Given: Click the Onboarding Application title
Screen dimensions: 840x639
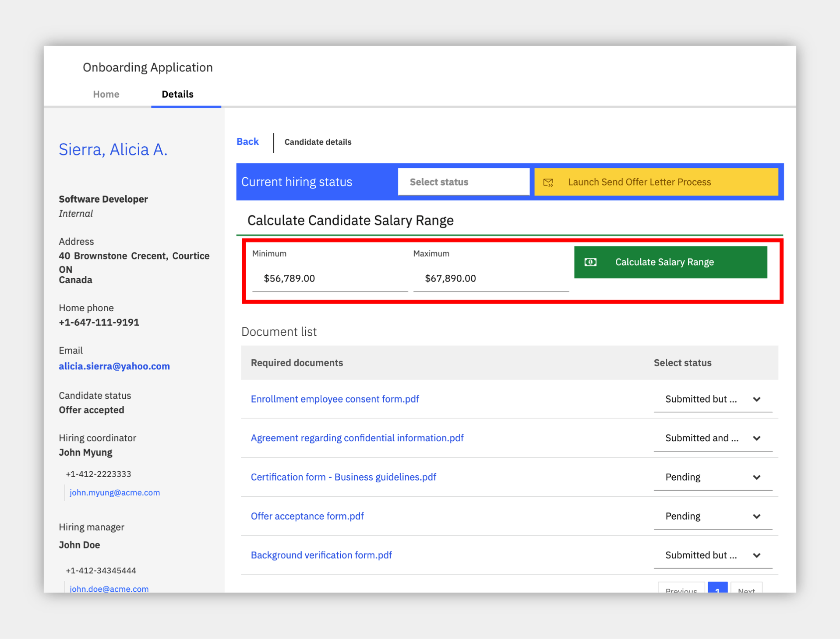Looking at the screenshot, I should pos(148,67).
